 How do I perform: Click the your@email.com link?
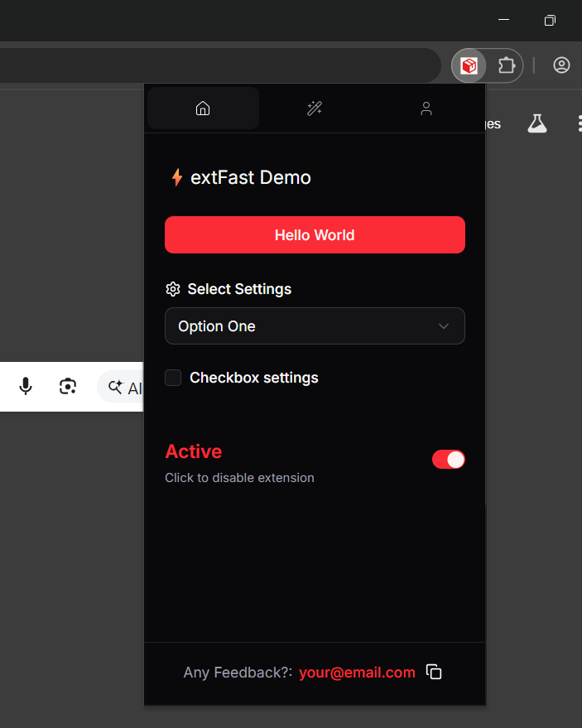357,673
